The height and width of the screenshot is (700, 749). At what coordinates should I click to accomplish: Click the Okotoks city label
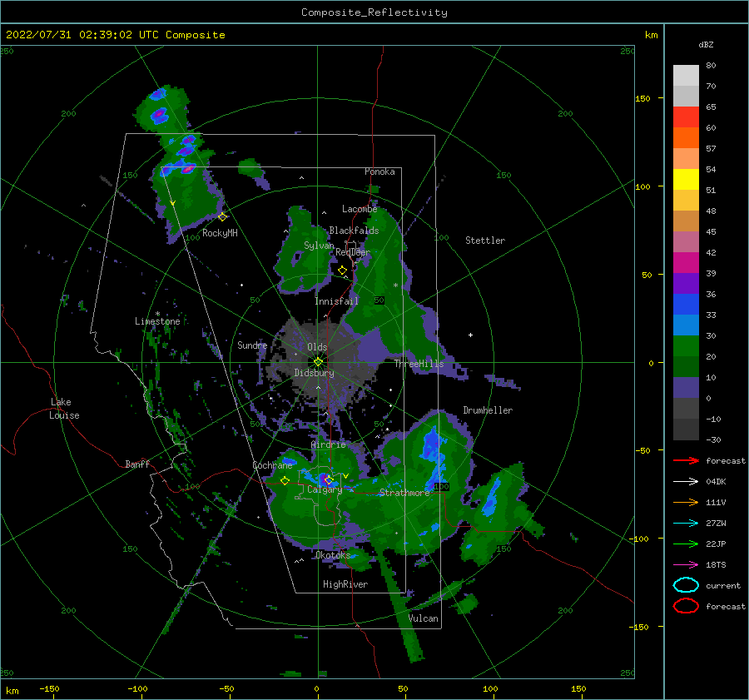(333, 555)
